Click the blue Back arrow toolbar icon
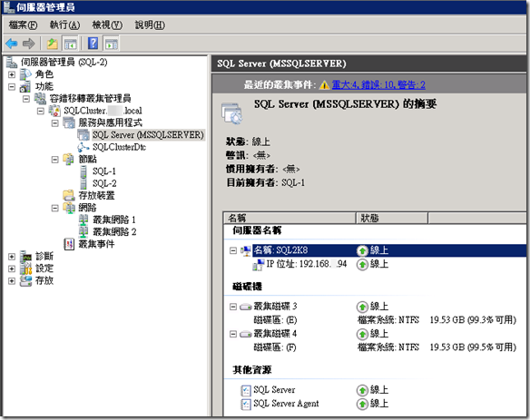 [x=12, y=44]
